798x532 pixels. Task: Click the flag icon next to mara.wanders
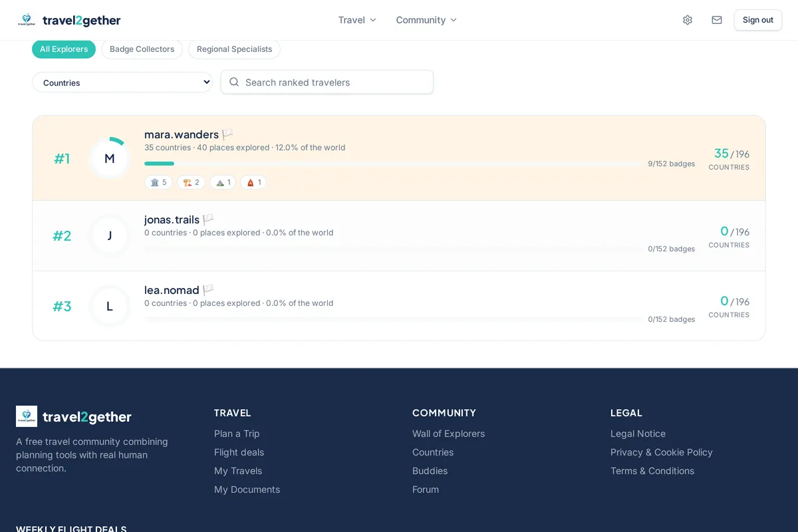227,134
